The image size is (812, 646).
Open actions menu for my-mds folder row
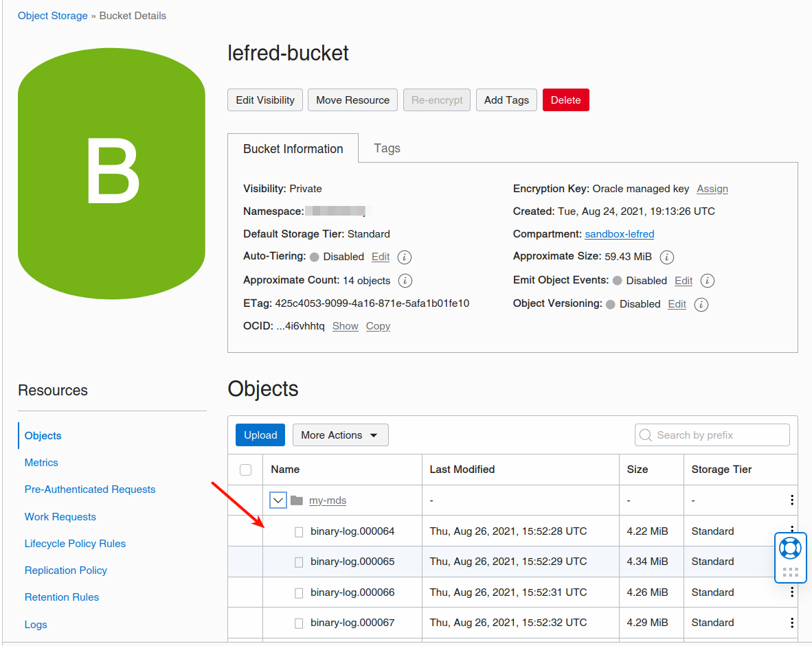(x=792, y=500)
